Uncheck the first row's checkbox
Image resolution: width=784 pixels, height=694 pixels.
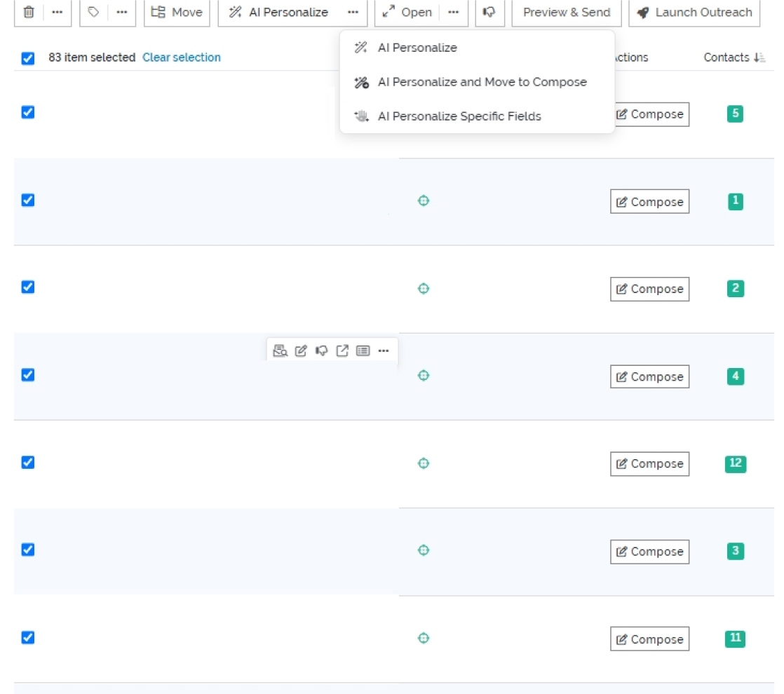27,111
